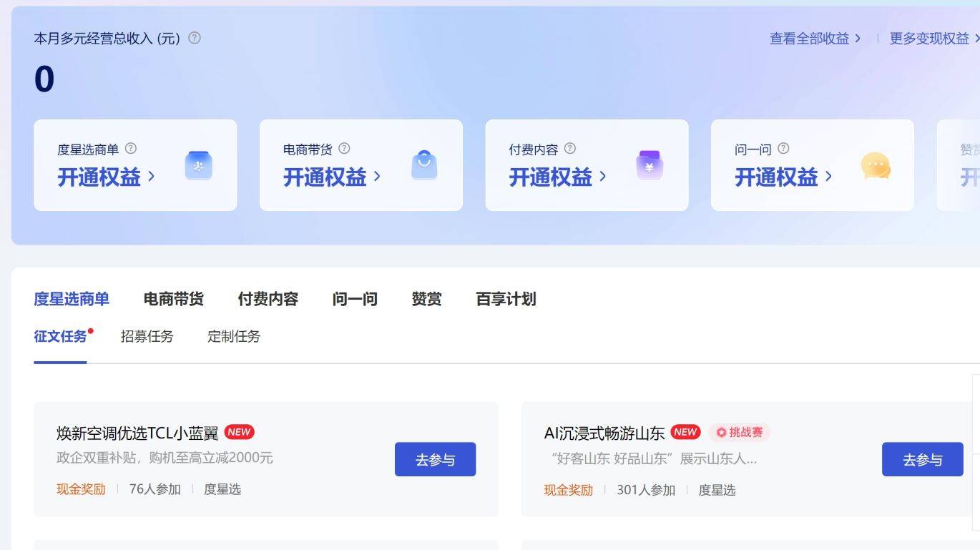
Task: Click description 政企双重补贴，购机至高立减2000元
Action: [165, 458]
